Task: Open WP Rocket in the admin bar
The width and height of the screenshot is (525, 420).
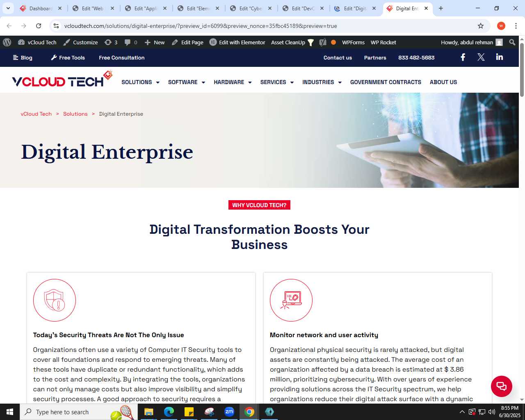Action: point(383,42)
